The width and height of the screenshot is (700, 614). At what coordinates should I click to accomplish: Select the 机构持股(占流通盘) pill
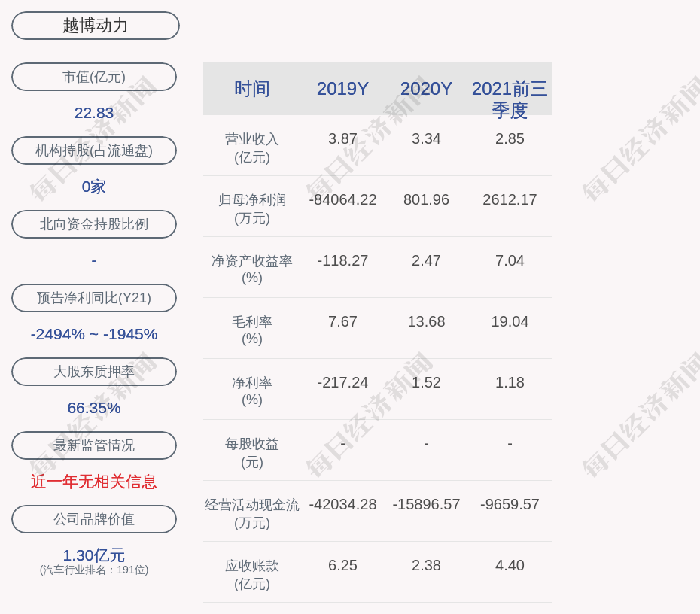pyautogui.click(x=94, y=150)
